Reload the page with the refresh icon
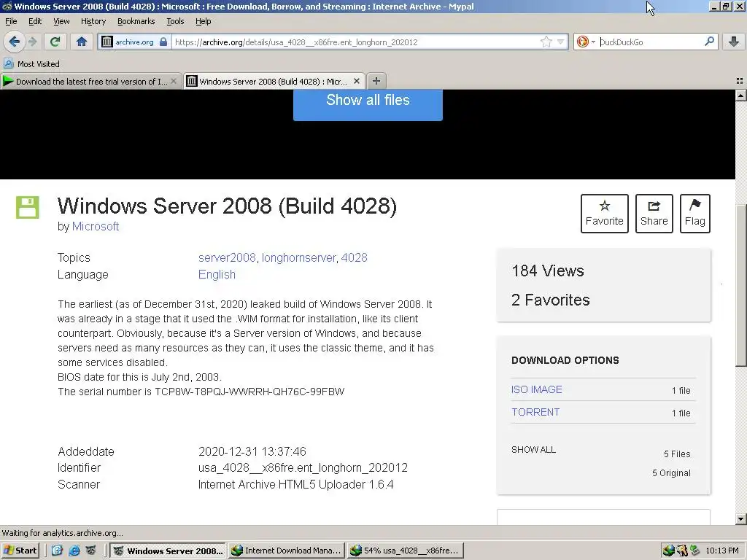Image resolution: width=747 pixels, height=560 pixels. [x=55, y=42]
